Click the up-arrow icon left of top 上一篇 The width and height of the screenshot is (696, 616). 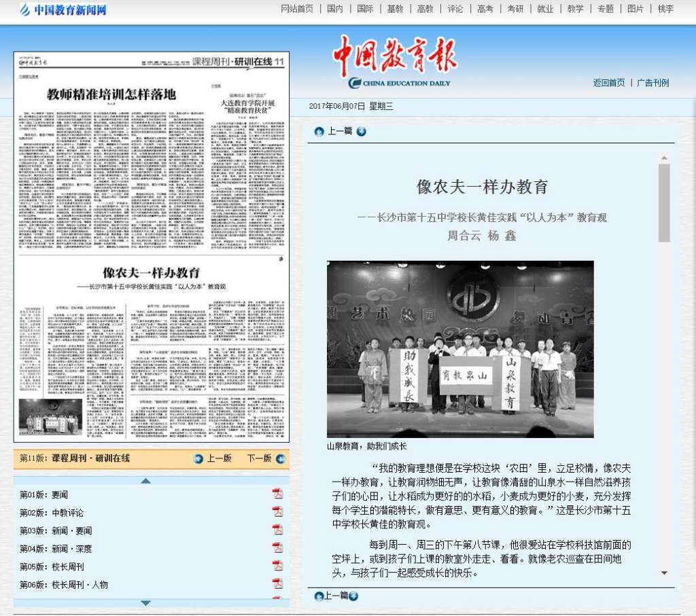coord(319,132)
